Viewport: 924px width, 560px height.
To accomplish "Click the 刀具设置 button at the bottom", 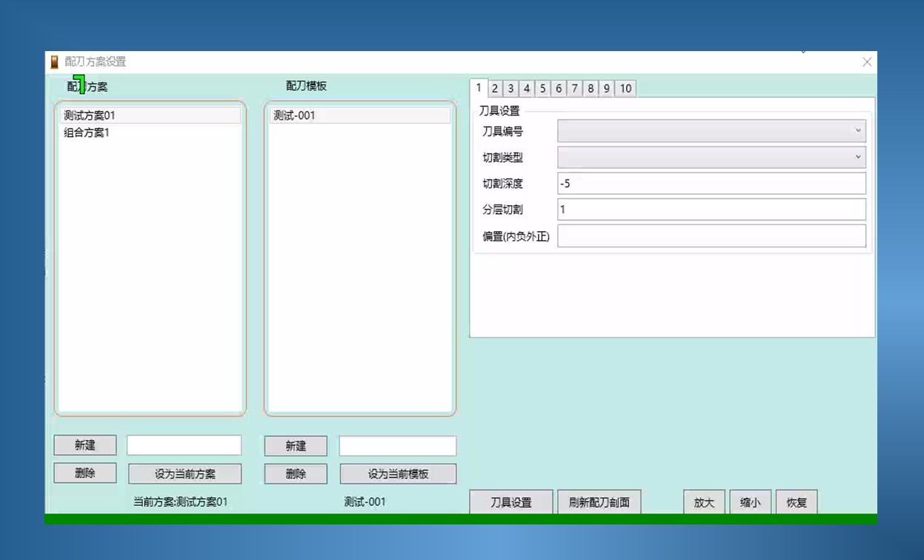I will pyautogui.click(x=511, y=502).
